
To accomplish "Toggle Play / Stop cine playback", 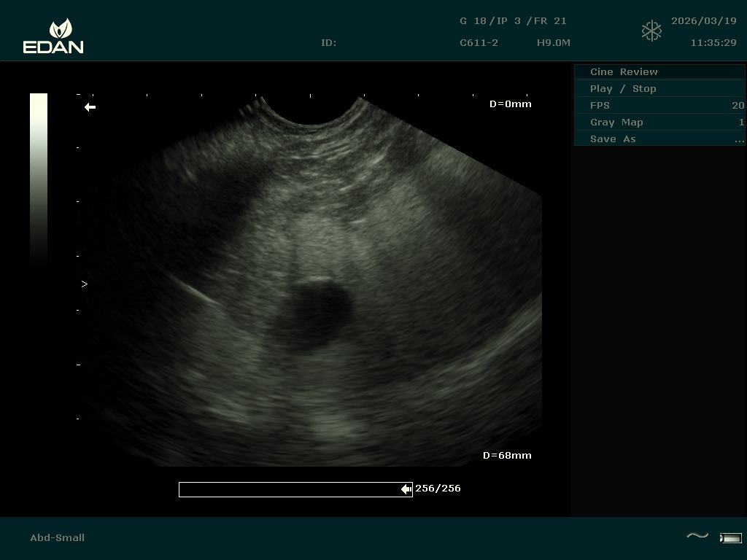I will [x=623, y=89].
